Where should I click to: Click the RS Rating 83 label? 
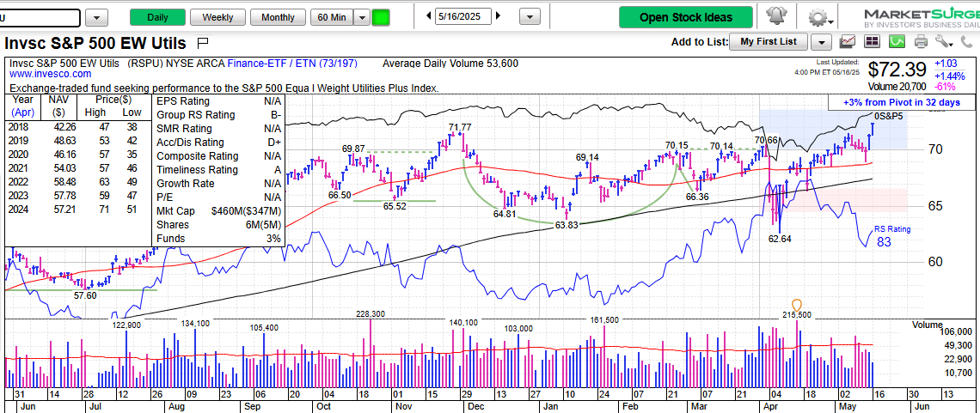tap(891, 236)
